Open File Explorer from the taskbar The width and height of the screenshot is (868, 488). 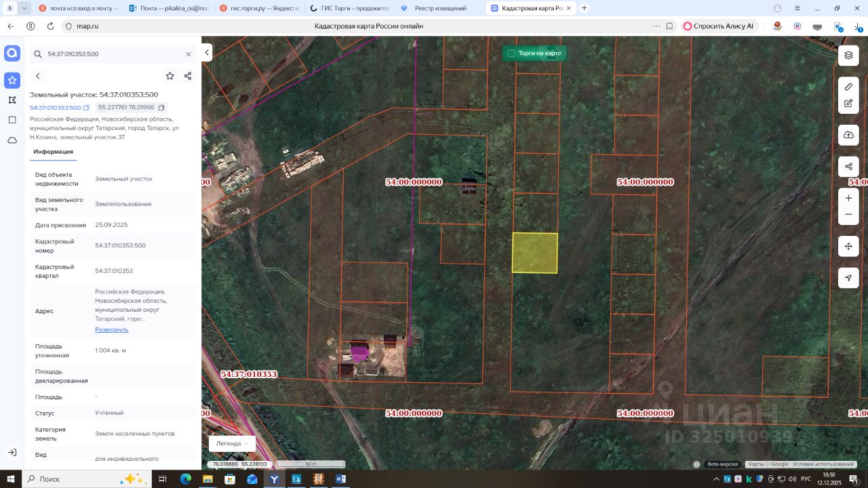coord(208,479)
